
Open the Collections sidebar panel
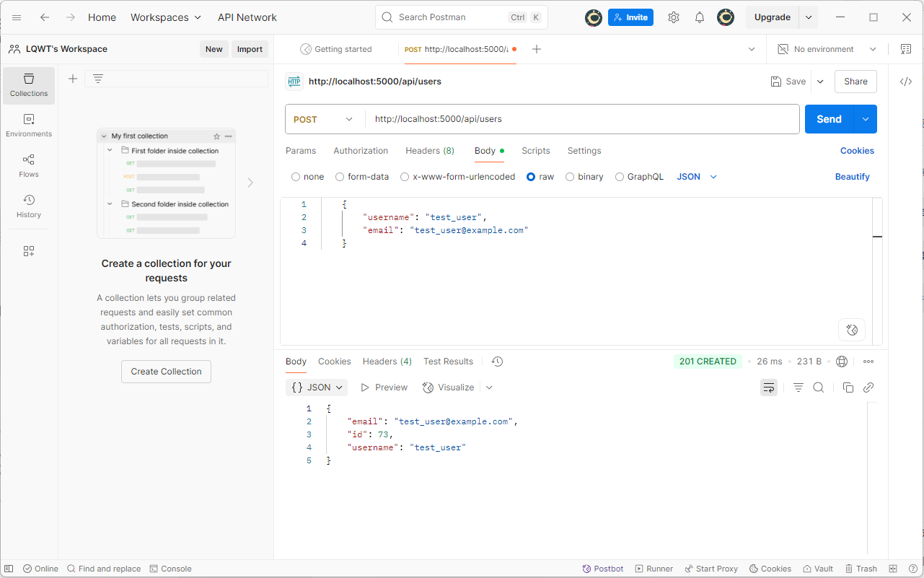tap(29, 85)
